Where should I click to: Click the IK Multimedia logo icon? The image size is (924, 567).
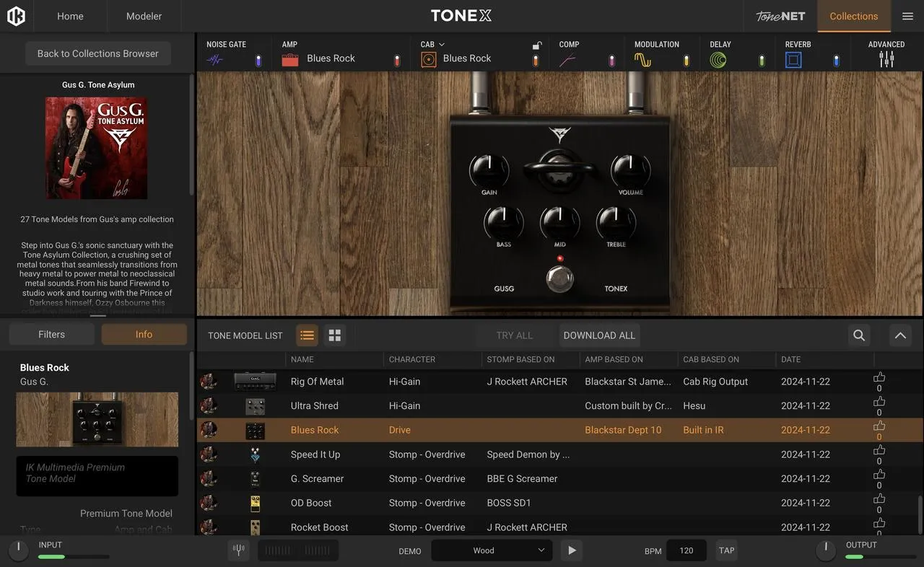point(16,16)
